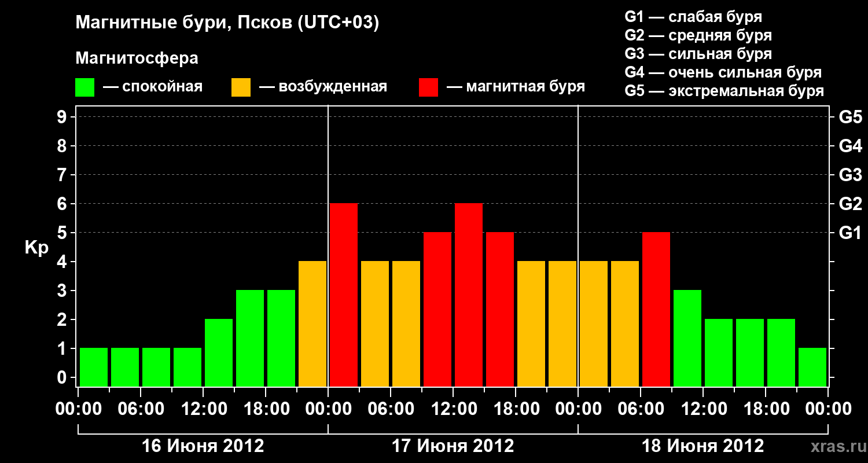
Task: Click the G4 label on the right axis
Action: (x=850, y=146)
